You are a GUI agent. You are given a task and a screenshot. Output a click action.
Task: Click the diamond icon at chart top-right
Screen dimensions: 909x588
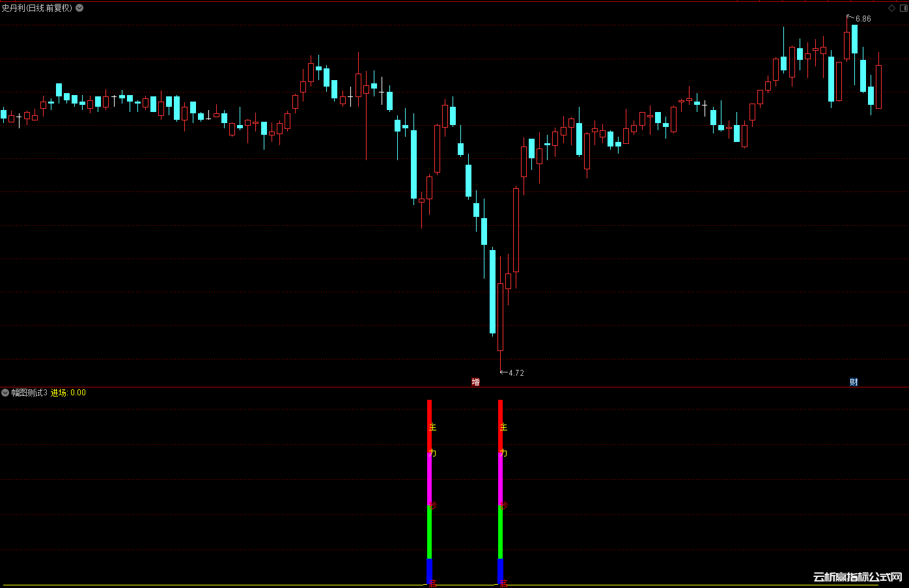891,8
